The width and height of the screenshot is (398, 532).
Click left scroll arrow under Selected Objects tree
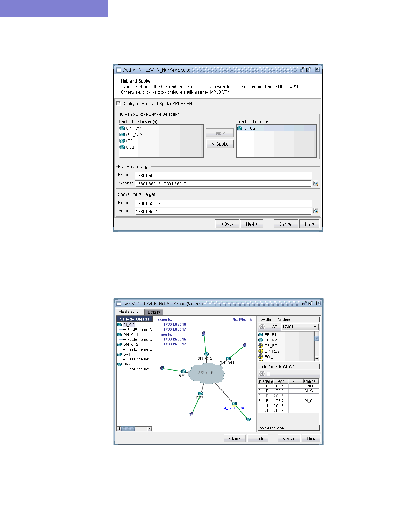pos(119,429)
